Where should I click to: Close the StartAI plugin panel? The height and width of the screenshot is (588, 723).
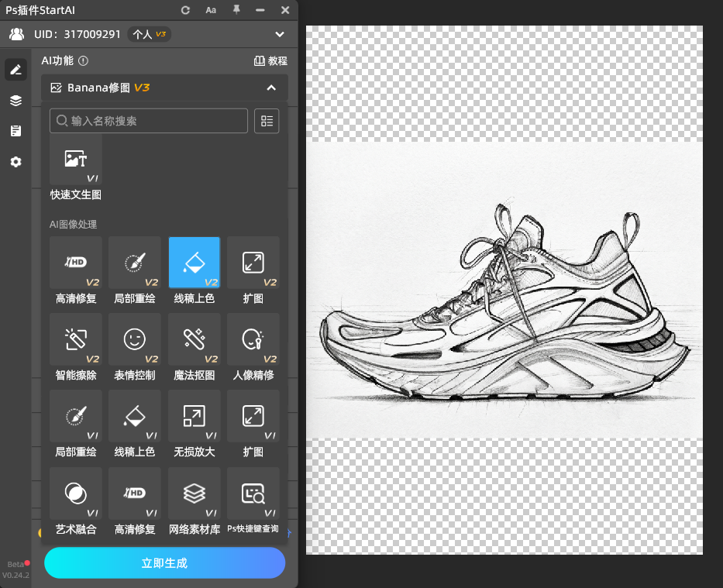[x=285, y=10]
